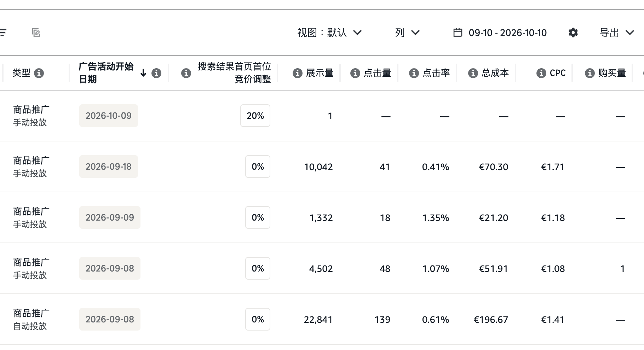The height and width of the screenshot is (350, 644).
Task: Click the copy/edit icon in toolbar
Action: (x=36, y=33)
